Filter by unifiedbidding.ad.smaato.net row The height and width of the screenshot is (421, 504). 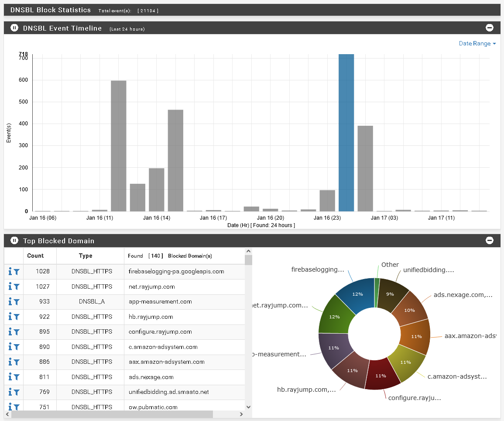(17, 392)
